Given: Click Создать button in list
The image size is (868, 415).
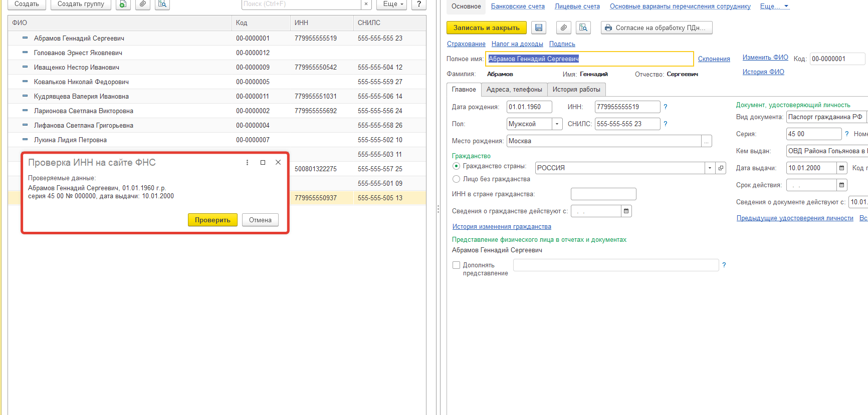Looking at the screenshot, I should pos(27,4).
